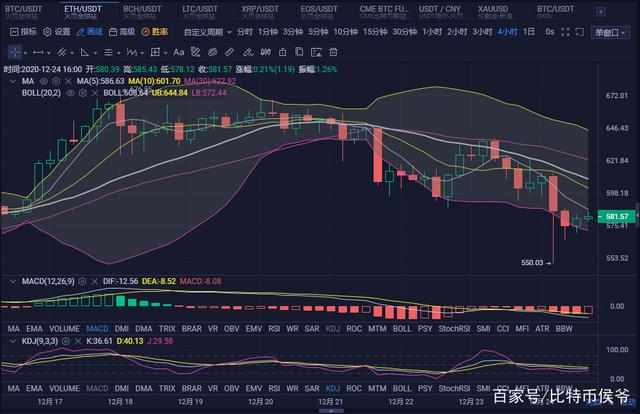
Task: Toggle the 画线 drawing mode button
Action: pos(89,32)
